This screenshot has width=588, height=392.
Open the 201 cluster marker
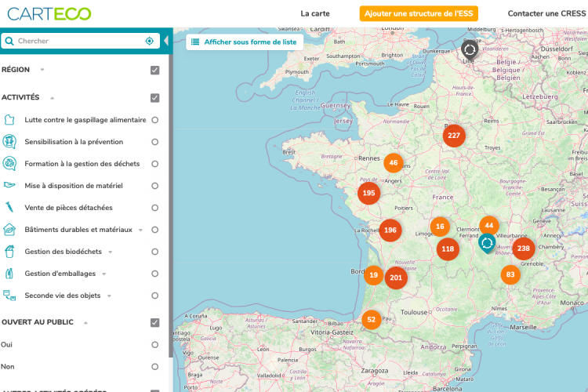tap(396, 278)
